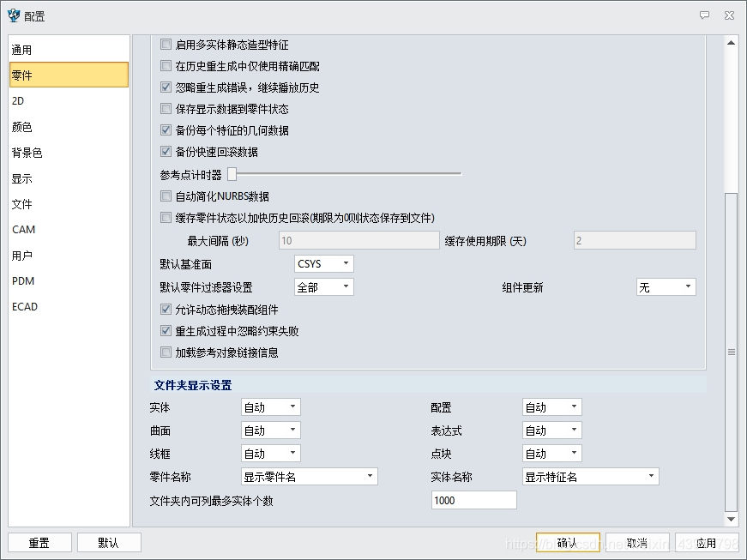Open the 背景色 settings category
This screenshot has height=560, width=747.
click(69, 153)
